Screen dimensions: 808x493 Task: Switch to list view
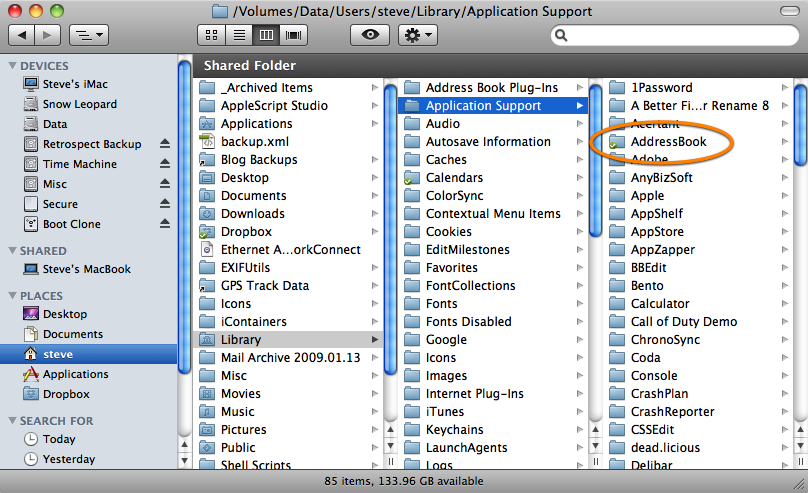click(239, 35)
